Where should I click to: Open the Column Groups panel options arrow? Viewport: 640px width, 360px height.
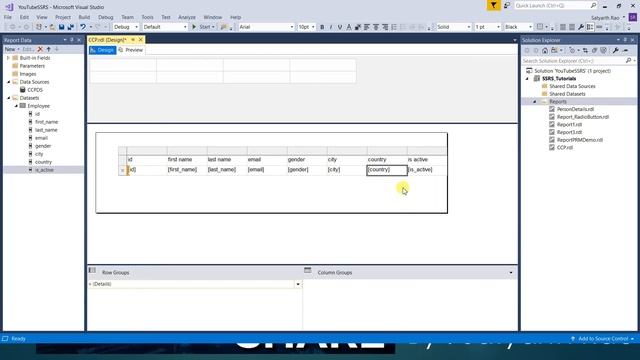[x=511, y=272]
